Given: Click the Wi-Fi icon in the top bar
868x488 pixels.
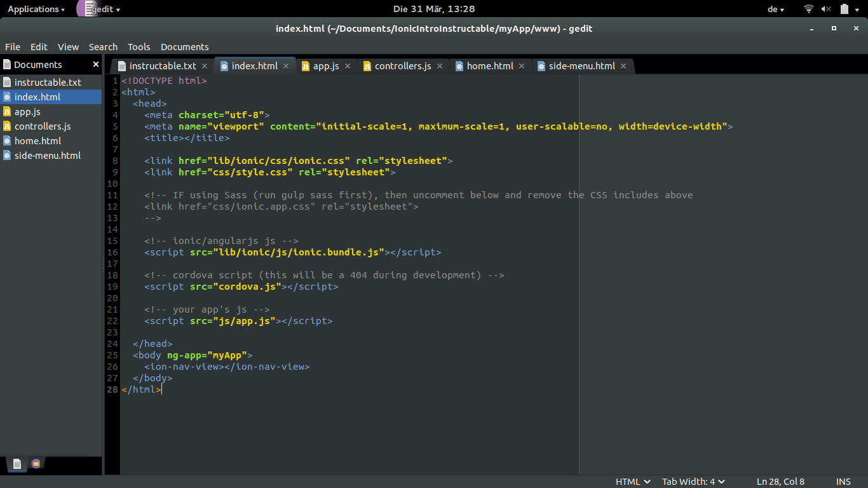Looking at the screenshot, I should [x=808, y=9].
